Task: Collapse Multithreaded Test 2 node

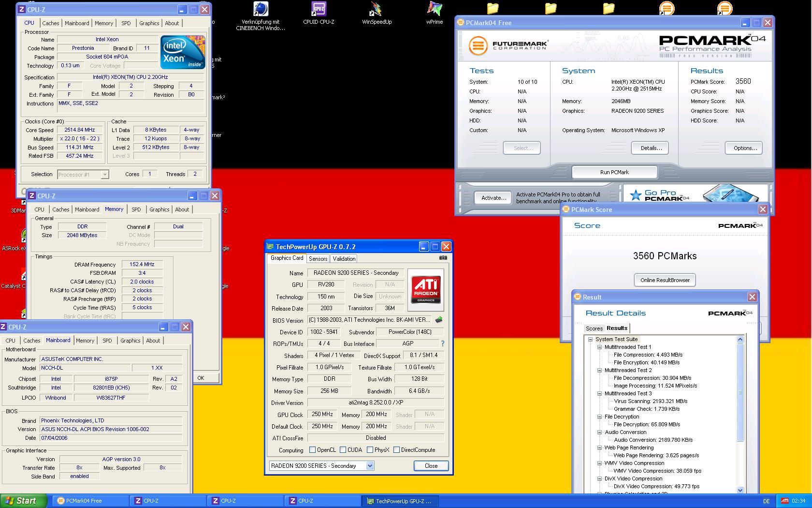Action: coord(599,370)
